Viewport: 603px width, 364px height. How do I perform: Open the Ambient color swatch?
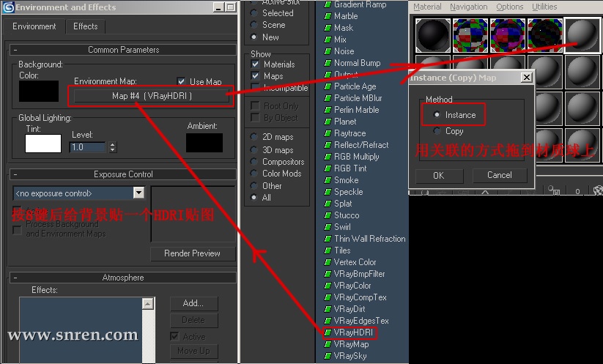tap(204, 143)
